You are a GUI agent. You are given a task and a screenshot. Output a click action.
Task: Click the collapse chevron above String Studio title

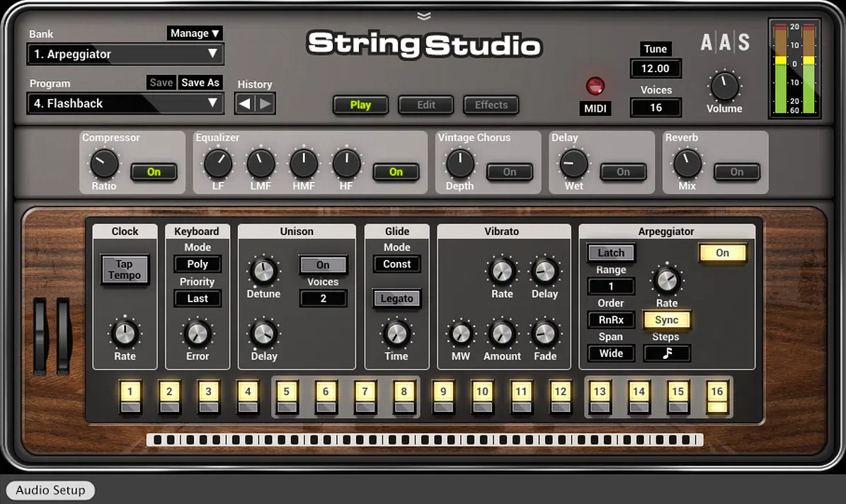click(424, 16)
